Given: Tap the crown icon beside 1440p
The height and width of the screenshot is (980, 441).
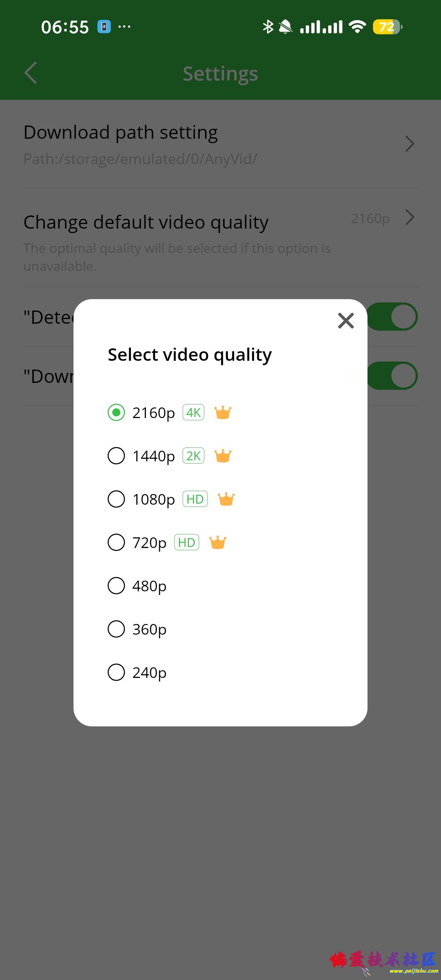Looking at the screenshot, I should tap(223, 456).
